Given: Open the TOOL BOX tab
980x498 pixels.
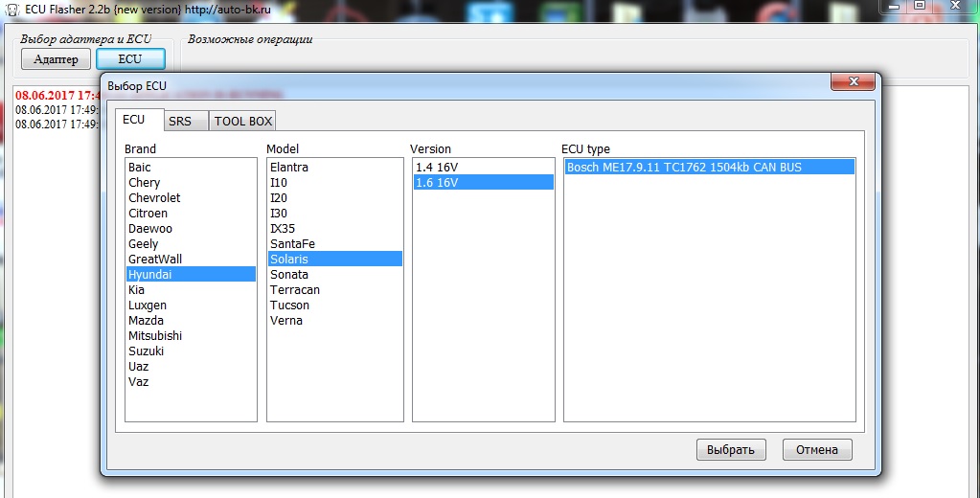Looking at the screenshot, I should point(243,122).
